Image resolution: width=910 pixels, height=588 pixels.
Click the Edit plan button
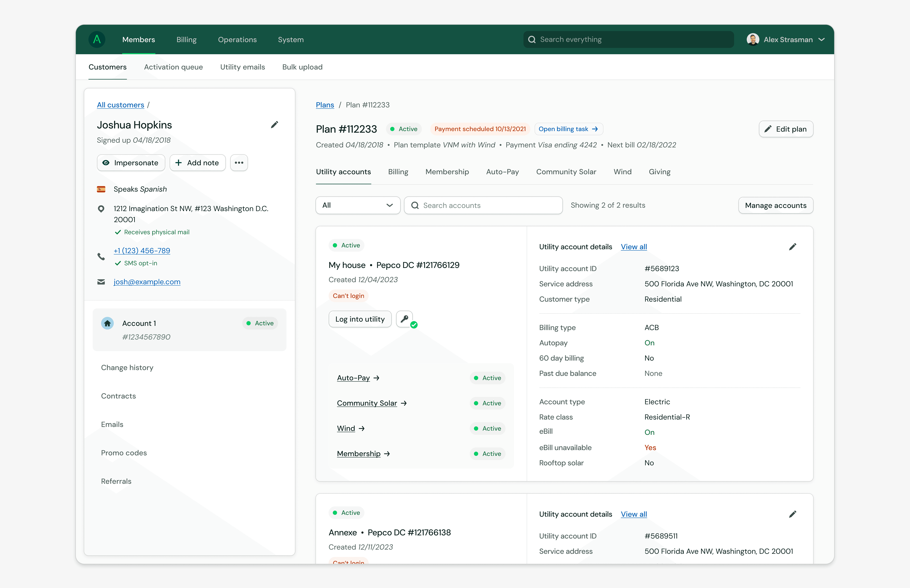pyautogui.click(x=786, y=129)
